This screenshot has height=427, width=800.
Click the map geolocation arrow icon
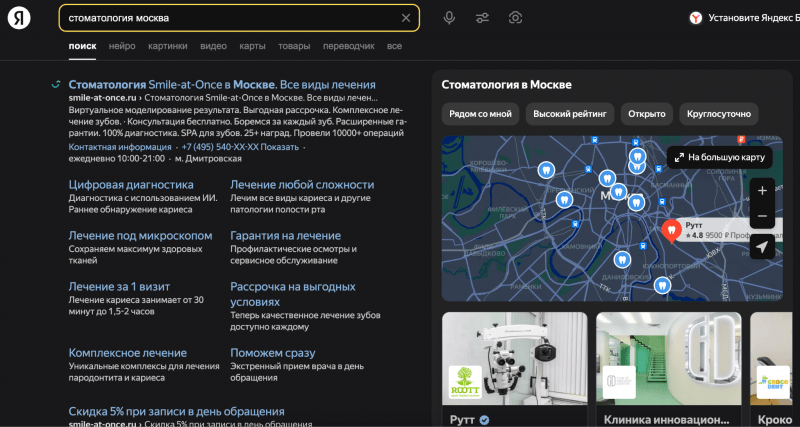tap(762, 247)
